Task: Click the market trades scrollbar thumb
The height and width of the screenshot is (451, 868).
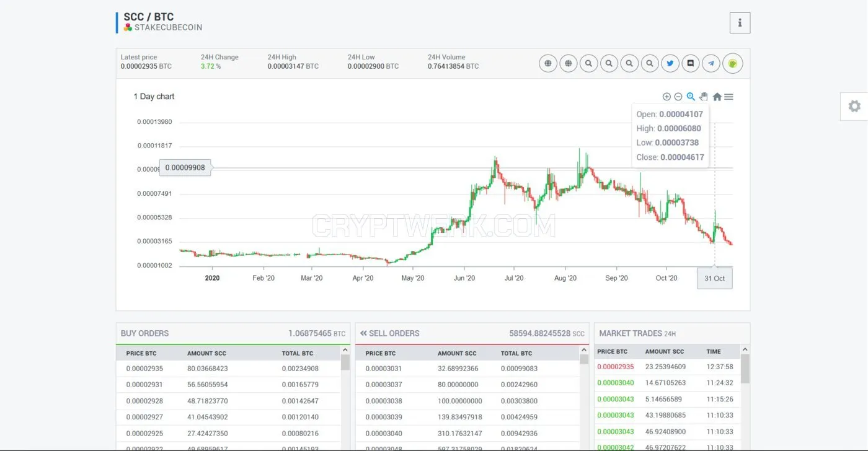Action: pos(745,369)
